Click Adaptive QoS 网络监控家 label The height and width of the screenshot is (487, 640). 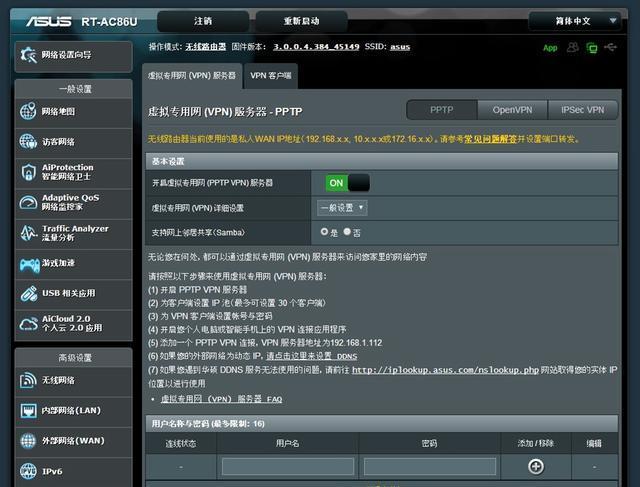click(70, 202)
